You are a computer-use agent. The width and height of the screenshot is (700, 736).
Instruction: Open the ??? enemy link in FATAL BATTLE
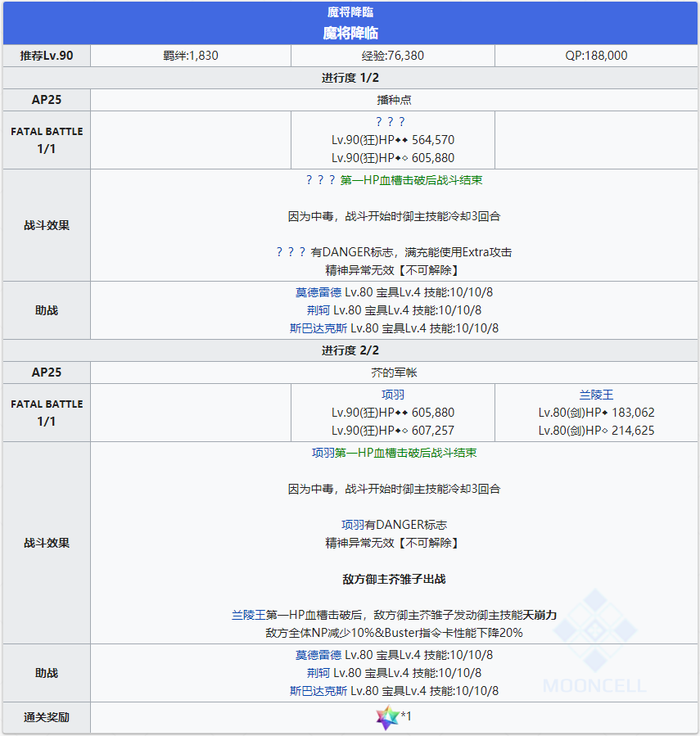pos(391,122)
